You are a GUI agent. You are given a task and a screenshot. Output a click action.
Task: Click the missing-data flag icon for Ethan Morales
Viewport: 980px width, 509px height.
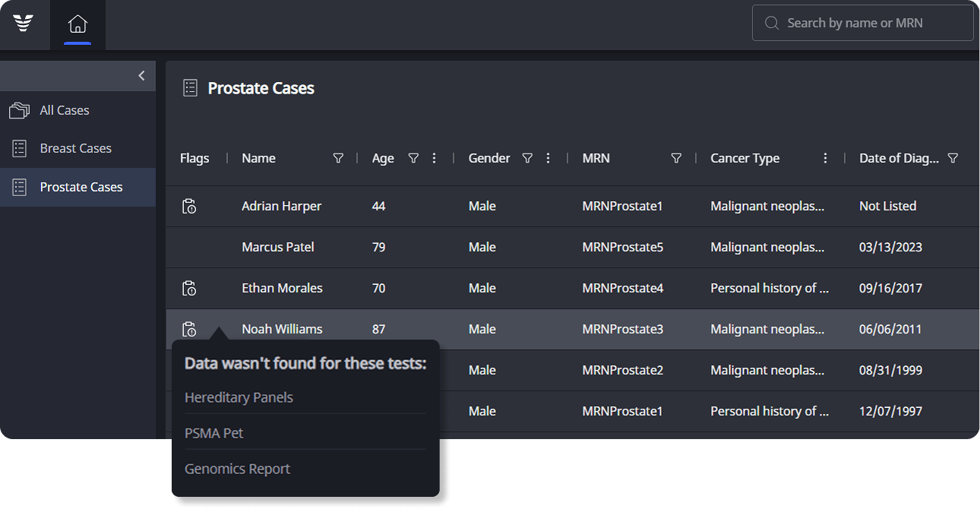[x=189, y=288]
